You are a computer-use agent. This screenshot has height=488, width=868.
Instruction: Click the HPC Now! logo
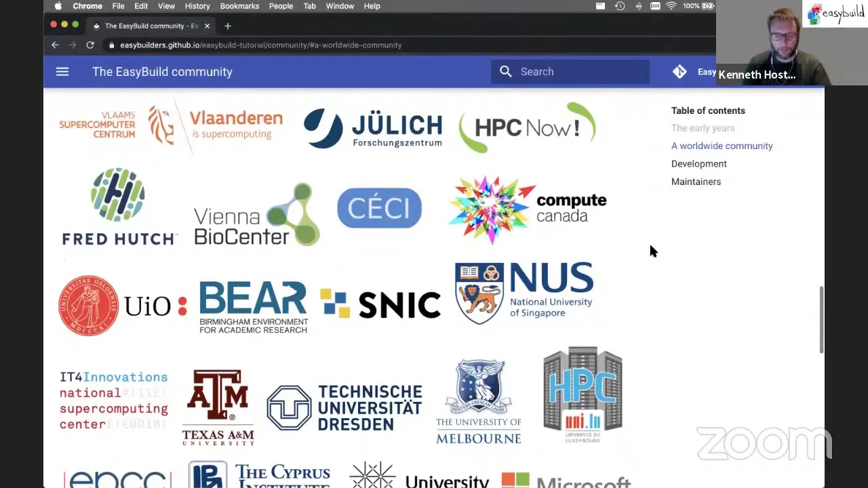pos(527,127)
